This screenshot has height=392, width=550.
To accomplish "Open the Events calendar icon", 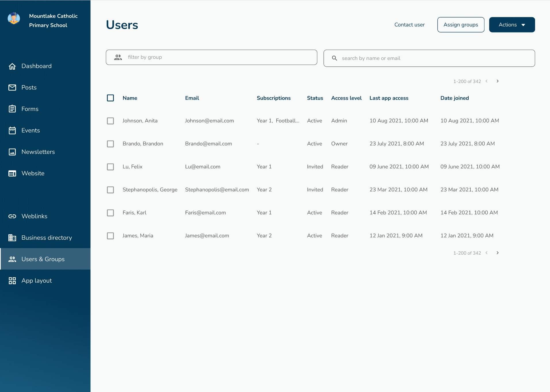I will coord(12,130).
